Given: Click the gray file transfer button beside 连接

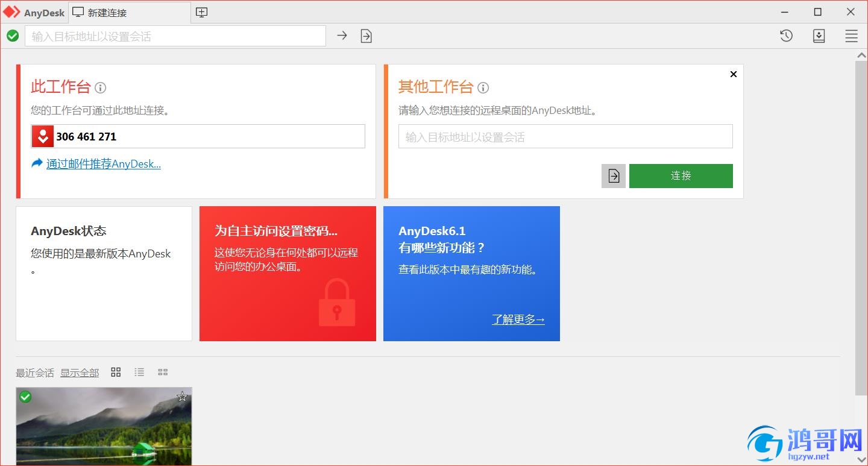Looking at the screenshot, I should (614, 176).
